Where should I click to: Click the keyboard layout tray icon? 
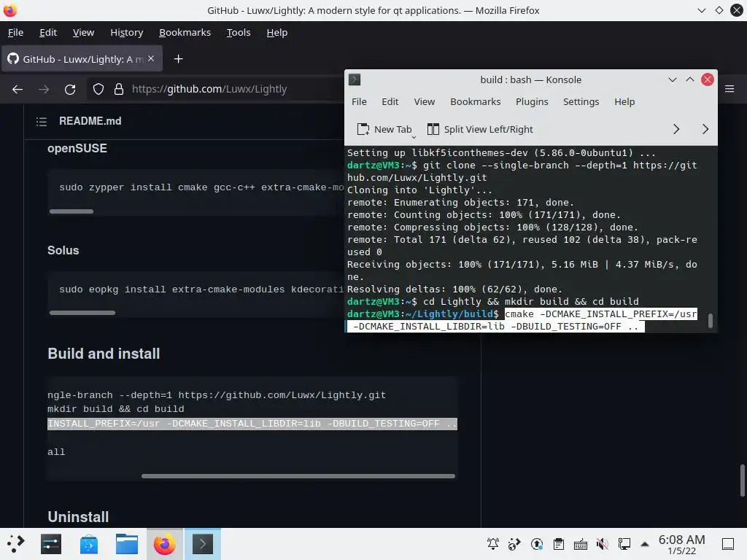tap(580, 544)
